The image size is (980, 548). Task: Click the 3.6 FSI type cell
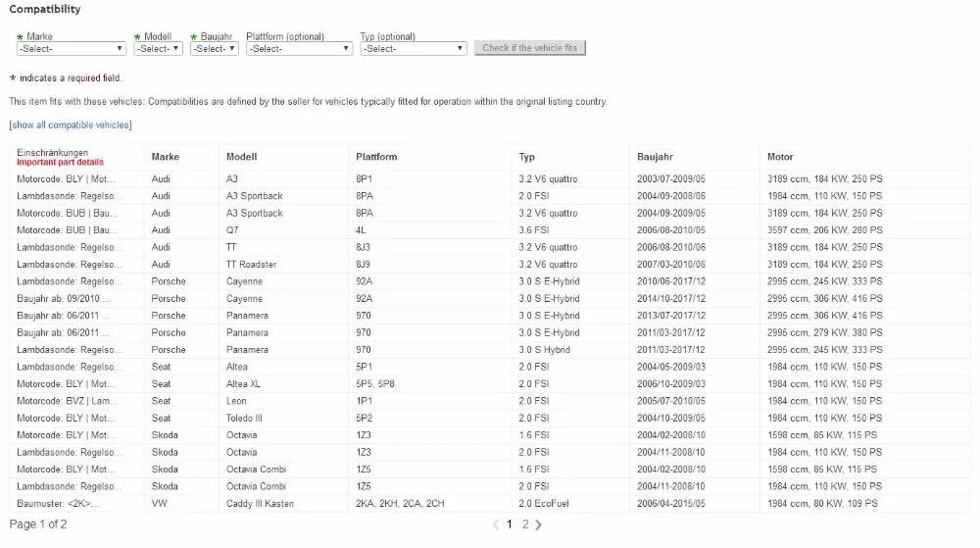click(534, 230)
